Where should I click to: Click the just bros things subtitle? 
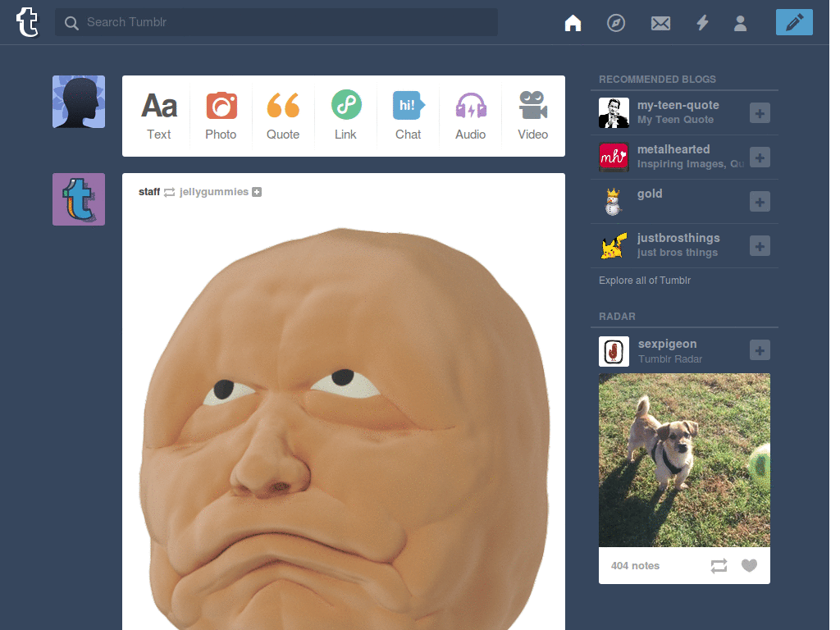tap(677, 253)
